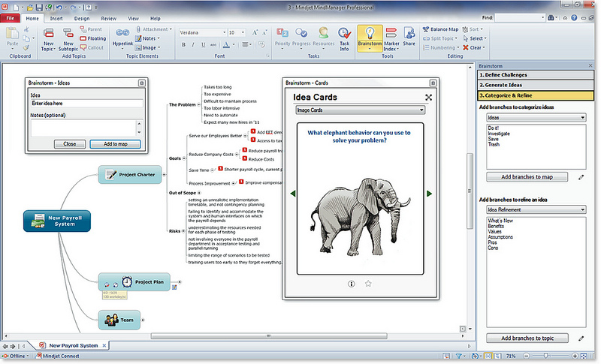Apply Balance Map
Viewport: 601px width, 364px height.
pyautogui.click(x=440, y=29)
